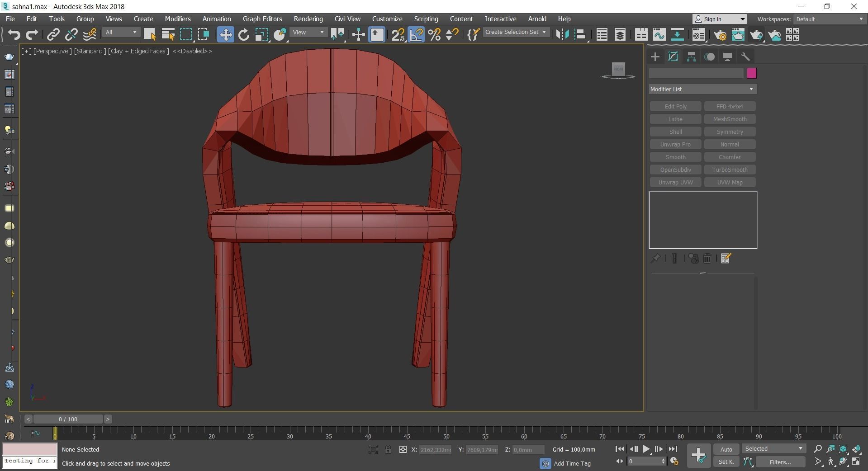
Task: Click the Add Time Tag label
Action: [572, 463]
